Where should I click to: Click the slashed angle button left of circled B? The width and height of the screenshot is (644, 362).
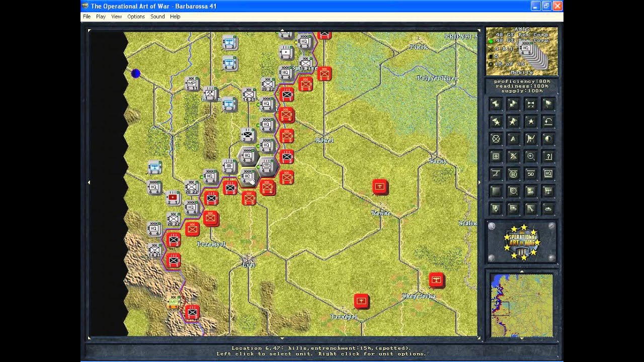(496, 174)
